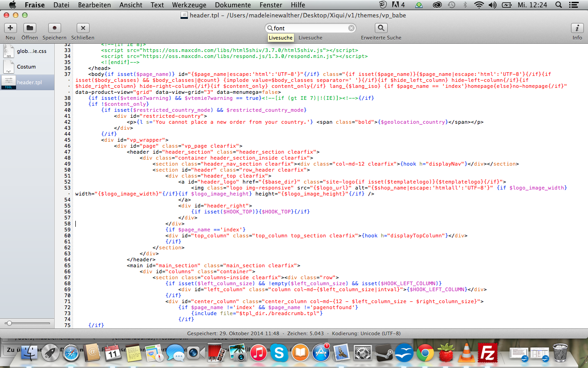Click the clock showing Mi. 12:24
588x368 pixels.
click(532, 5)
